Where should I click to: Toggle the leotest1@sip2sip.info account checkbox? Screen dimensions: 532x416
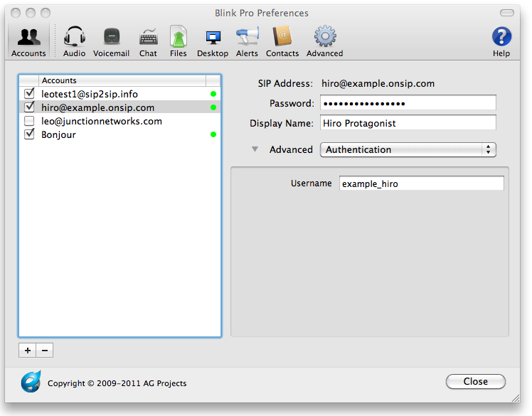click(x=30, y=93)
